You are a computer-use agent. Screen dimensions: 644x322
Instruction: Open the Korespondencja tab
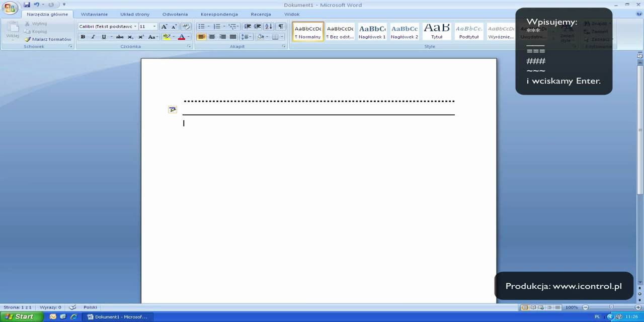tap(219, 14)
